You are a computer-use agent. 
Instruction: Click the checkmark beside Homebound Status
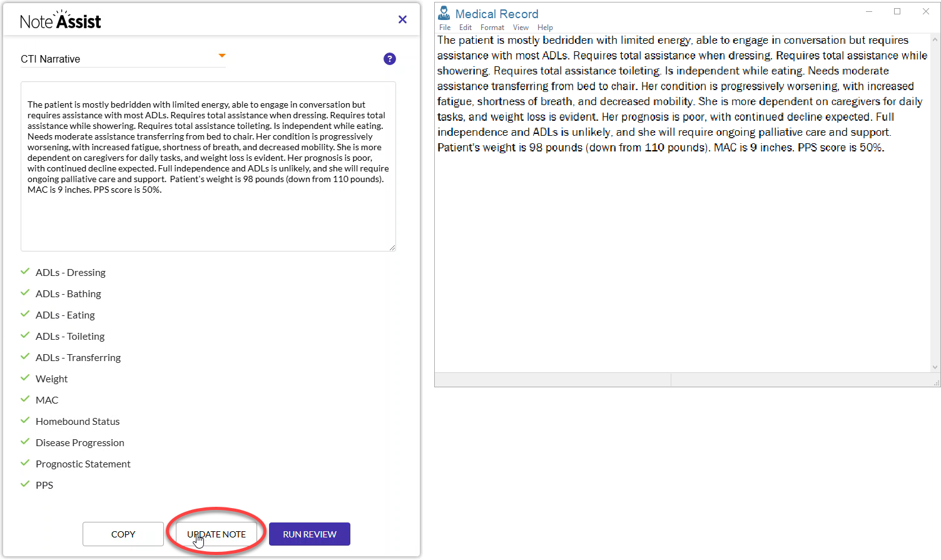[x=25, y=420]
